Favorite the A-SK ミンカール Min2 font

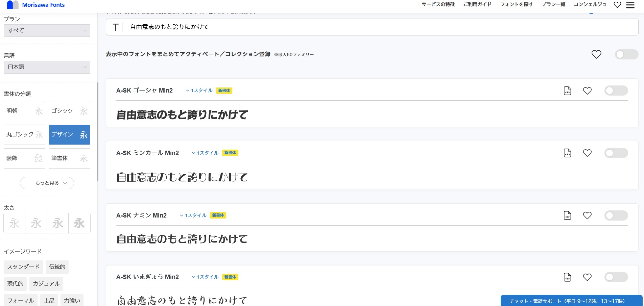point(587,153)
